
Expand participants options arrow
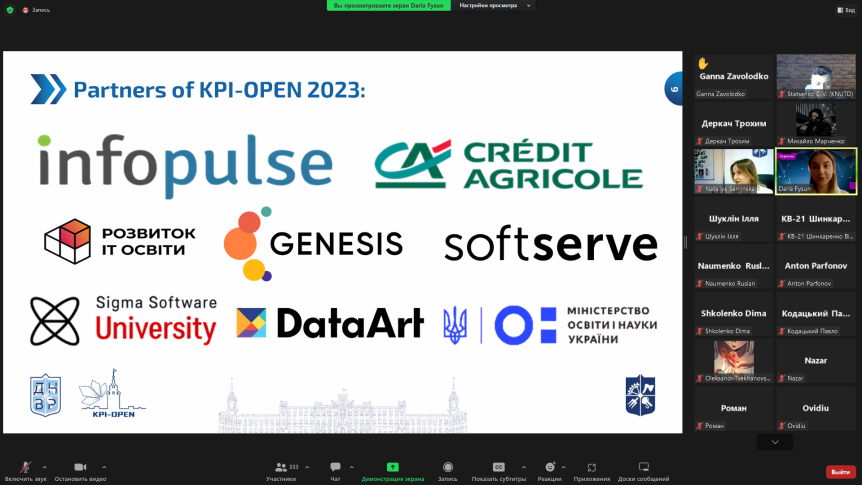307,467
